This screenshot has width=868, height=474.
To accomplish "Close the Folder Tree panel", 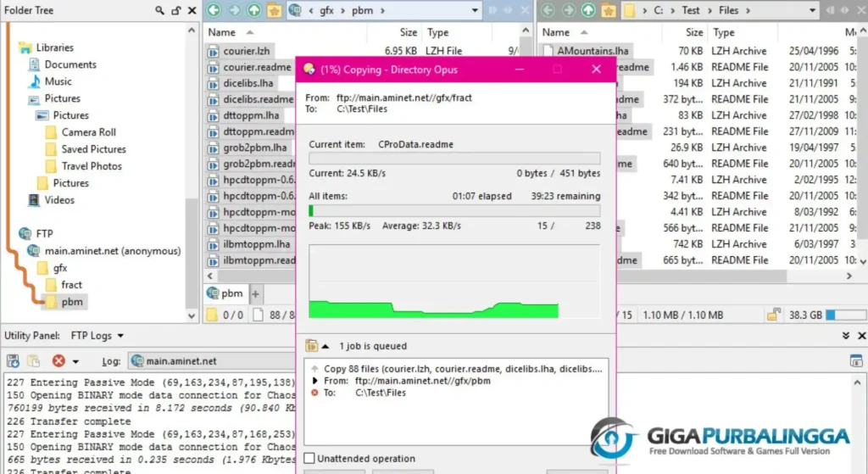I will (192, 10).
